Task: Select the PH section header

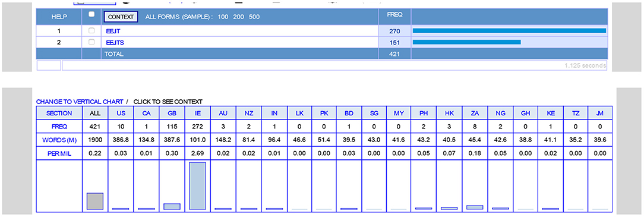Action: [x=423, y=113]
